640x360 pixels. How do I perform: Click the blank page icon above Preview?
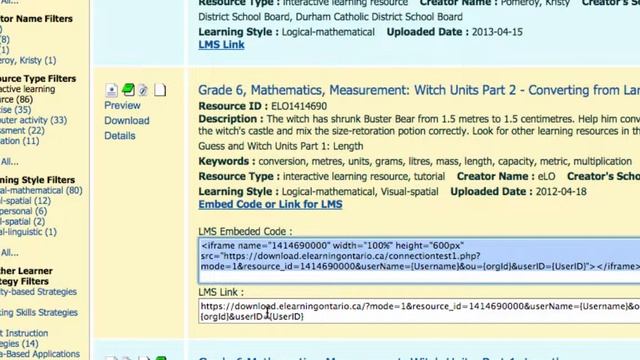pos(160,90)
